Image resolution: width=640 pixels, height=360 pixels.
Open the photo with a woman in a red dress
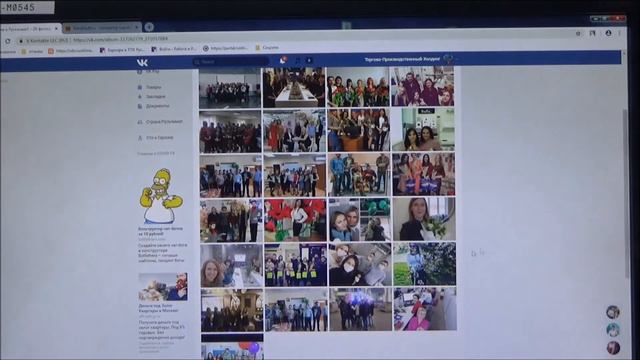point(294,131)
